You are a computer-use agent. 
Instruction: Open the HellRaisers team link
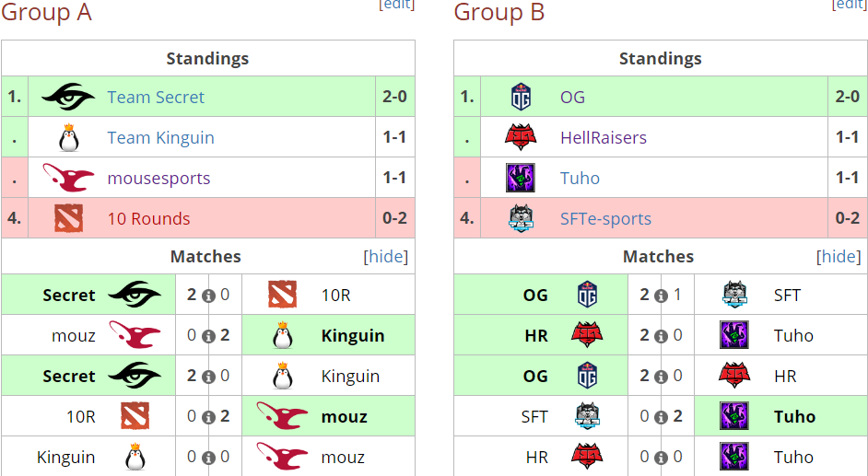(x=604, y=138)
